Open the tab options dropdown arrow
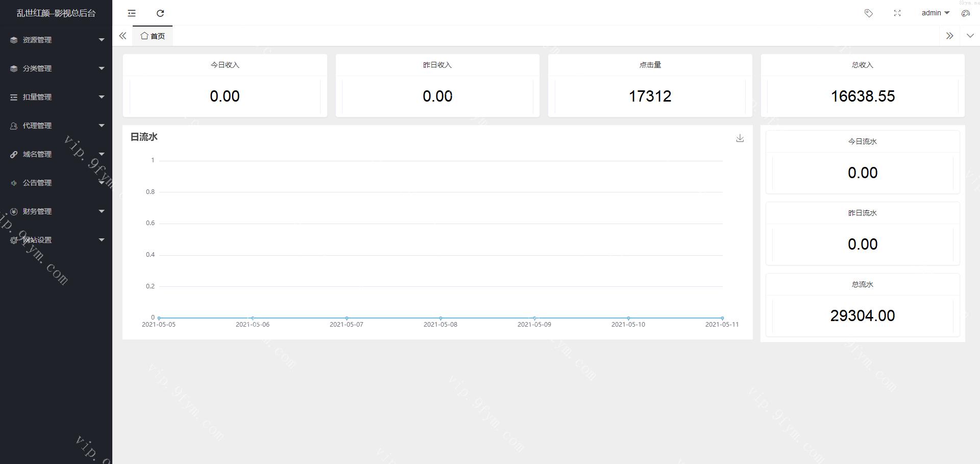The image size is (980, 464). click(x=970, y=36)
